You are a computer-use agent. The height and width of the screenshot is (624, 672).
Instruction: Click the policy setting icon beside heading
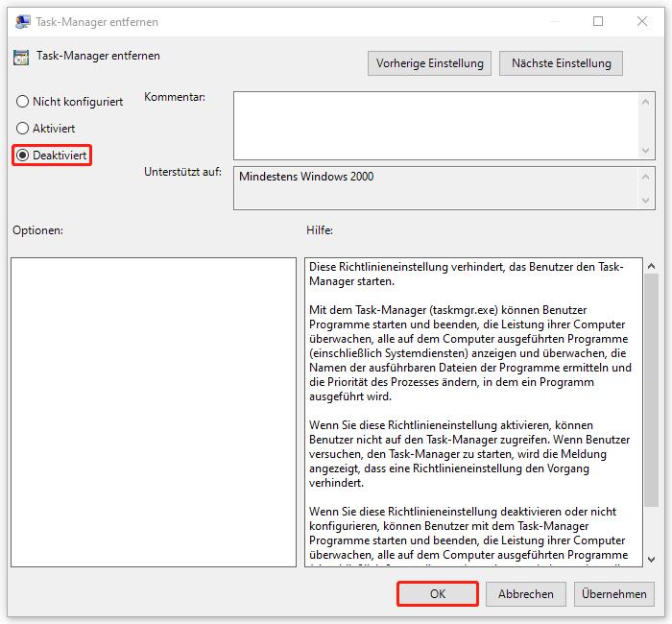[x=21, y=58]
